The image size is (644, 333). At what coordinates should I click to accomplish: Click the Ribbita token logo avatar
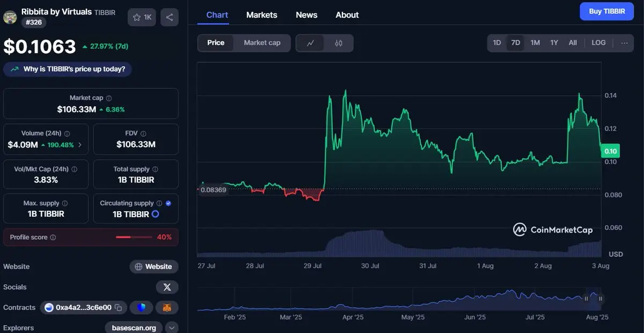(x=10, y=17)
